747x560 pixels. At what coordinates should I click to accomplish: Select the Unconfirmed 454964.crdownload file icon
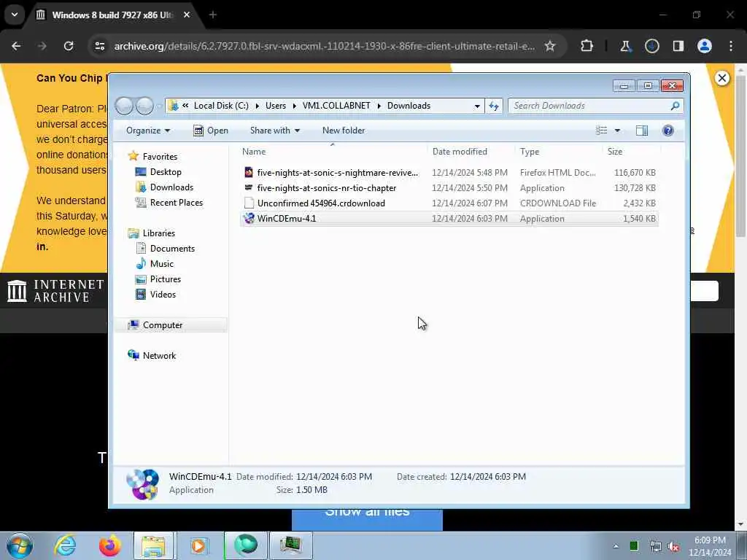tap(249, 203)
